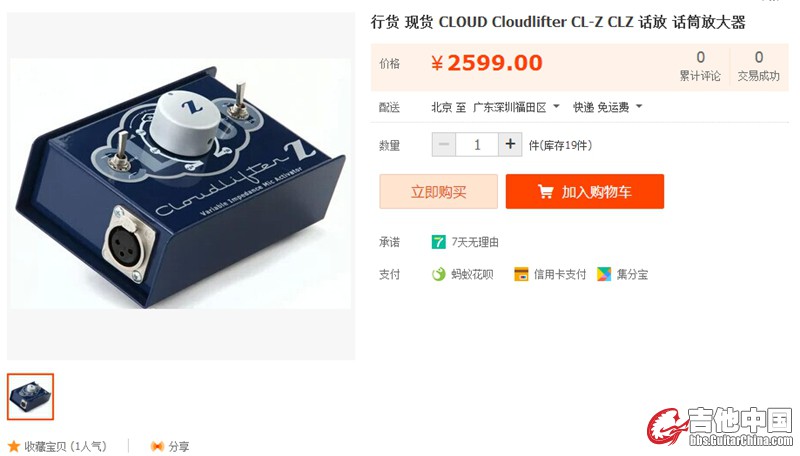The height and width of the screenshot is (456, 800).
Task: Click the Ant Huabei payment icon
Action: [438, 274]
